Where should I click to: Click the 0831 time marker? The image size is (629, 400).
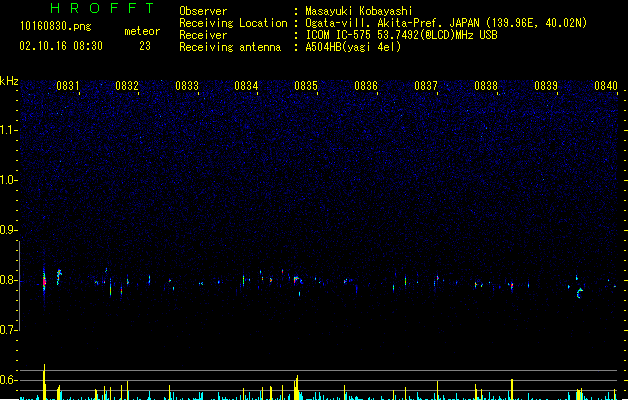(x=68, y=86)
